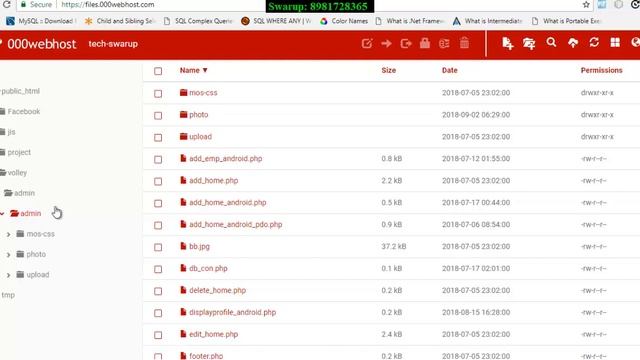This screenshot has height=360, width=640.
Task: Select the tmp folder in tree
Action: pos(8,295)
